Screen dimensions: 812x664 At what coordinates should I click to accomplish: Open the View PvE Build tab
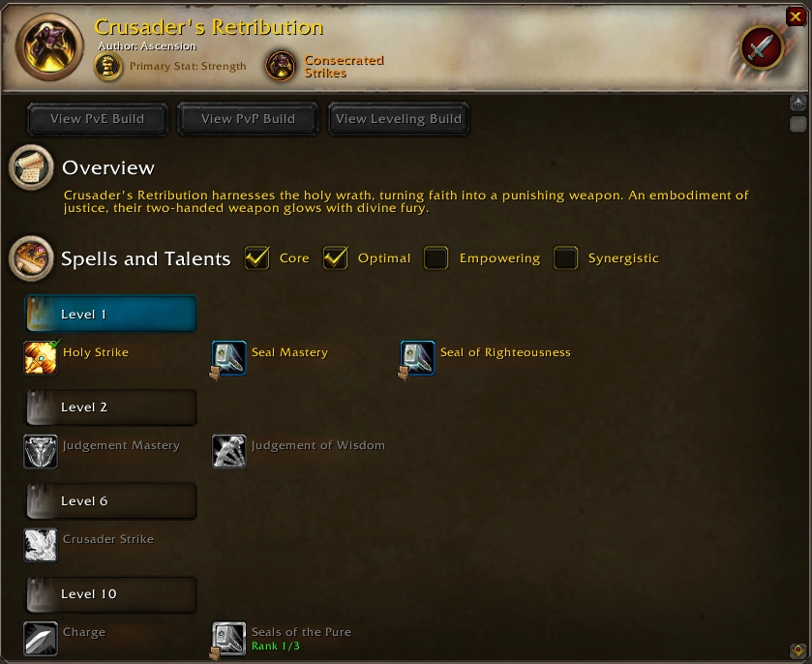coord(98,119)
